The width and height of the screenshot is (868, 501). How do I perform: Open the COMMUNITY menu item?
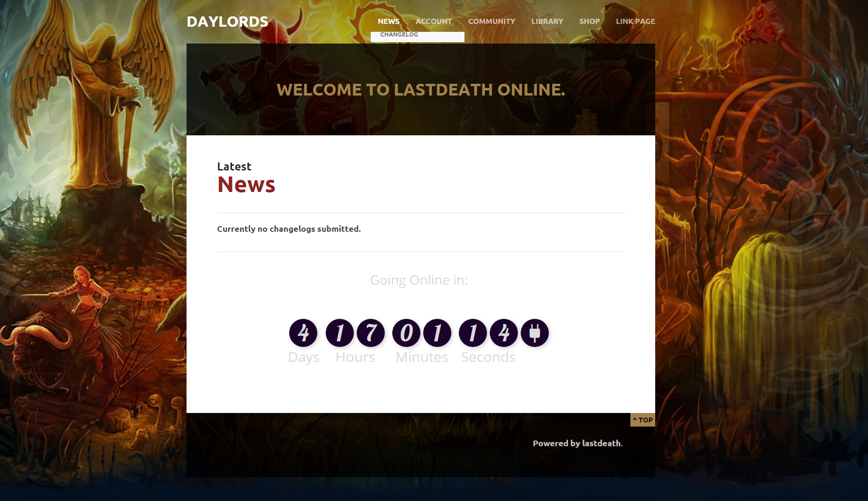pos(491,21)
